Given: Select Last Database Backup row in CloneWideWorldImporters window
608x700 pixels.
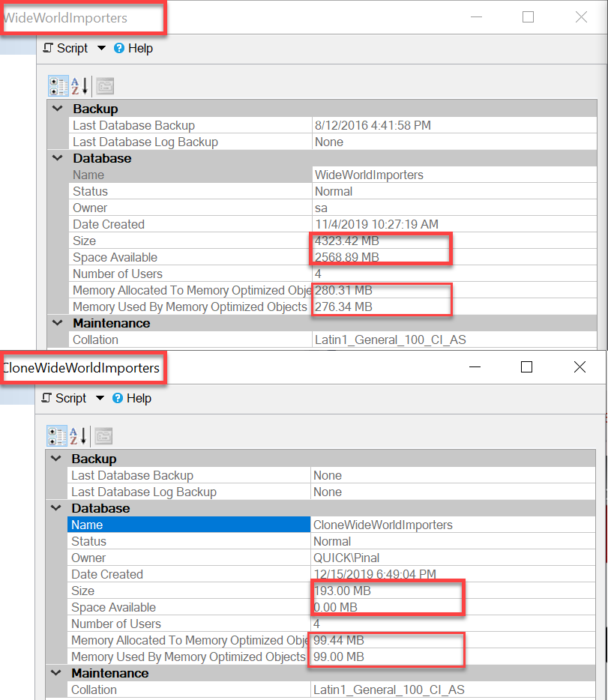Looking at the screenshot, I should click(x=331, y=475).
